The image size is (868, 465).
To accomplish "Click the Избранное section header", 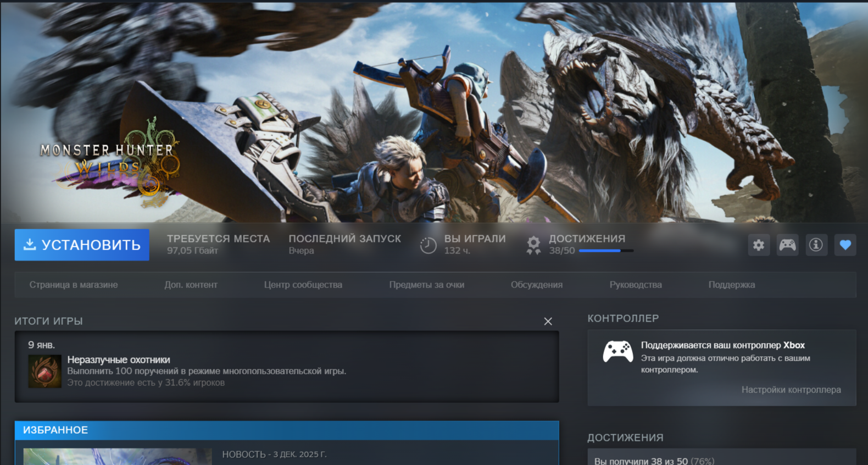I will 287,430.
